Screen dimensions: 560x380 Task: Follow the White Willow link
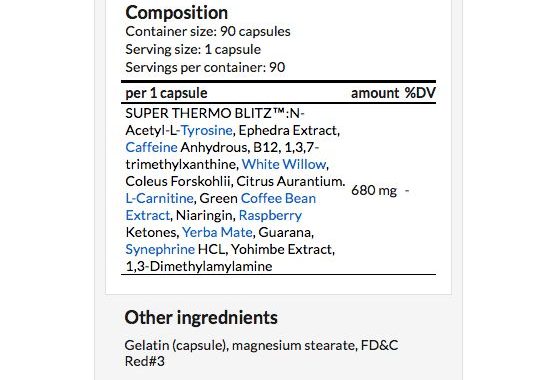[284, 164]
